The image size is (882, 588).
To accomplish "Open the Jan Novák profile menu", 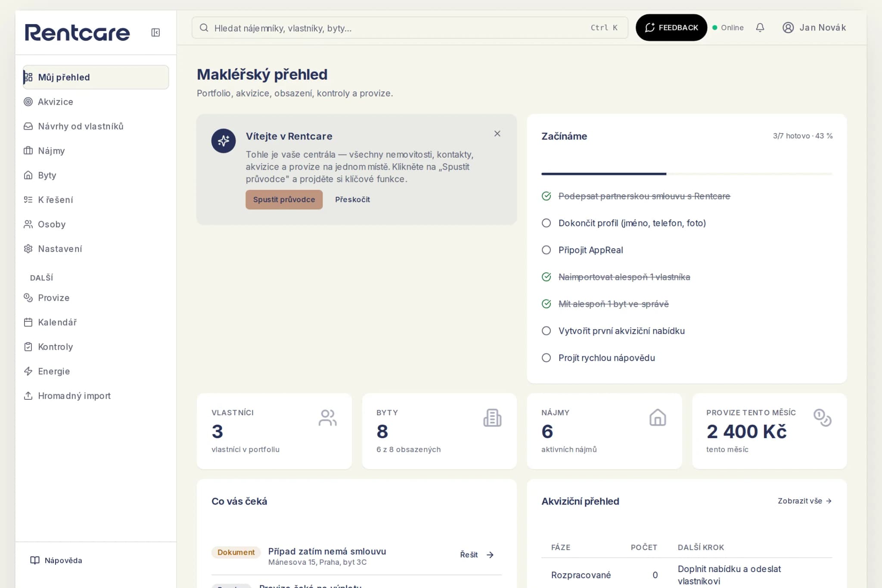I will [814, 28].
